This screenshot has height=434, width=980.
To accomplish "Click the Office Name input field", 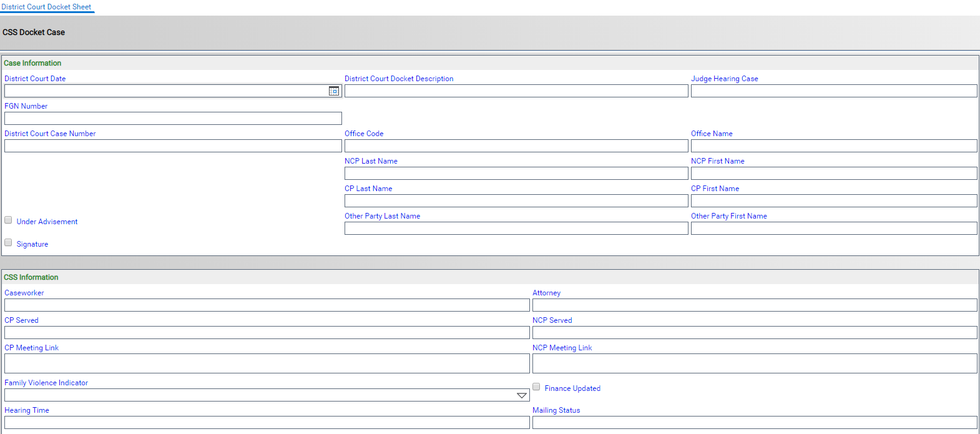I will pos(834,146).
